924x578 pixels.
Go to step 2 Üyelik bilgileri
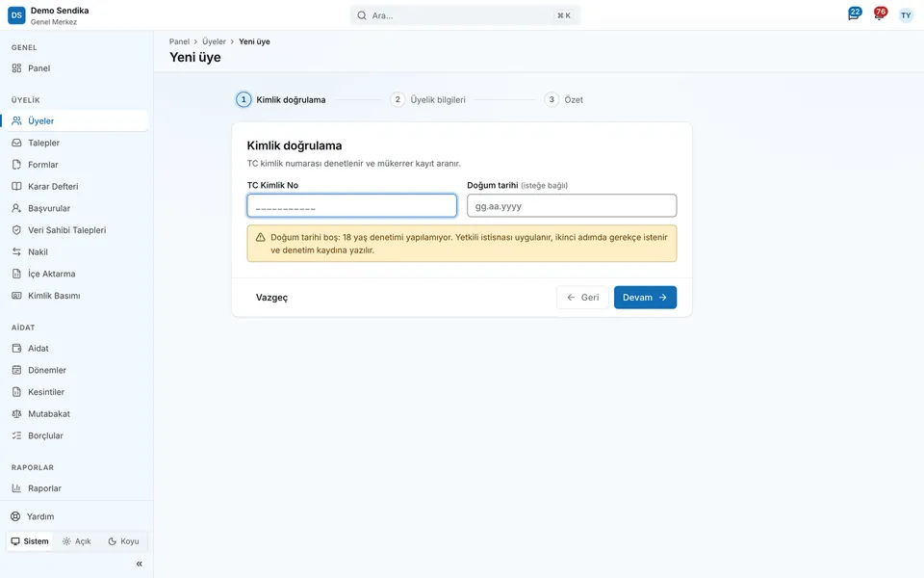[x=427, y=99]
